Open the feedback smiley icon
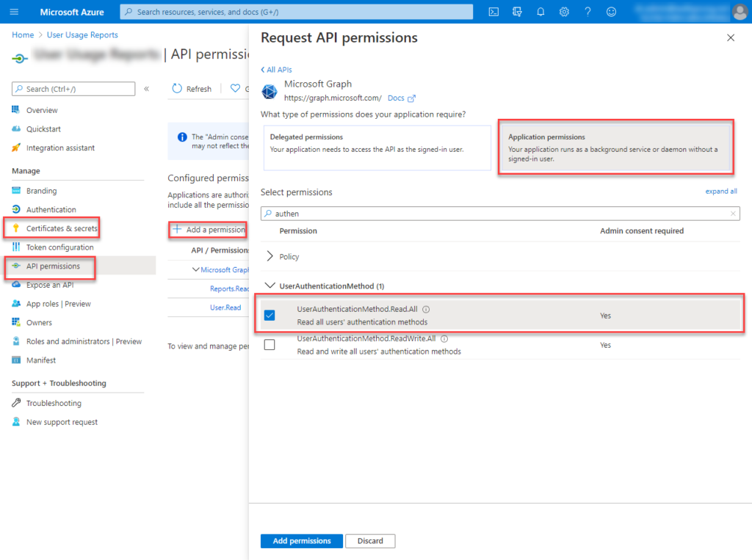The height and width of the screenshot is (560, 752). (x=611, y=12)
